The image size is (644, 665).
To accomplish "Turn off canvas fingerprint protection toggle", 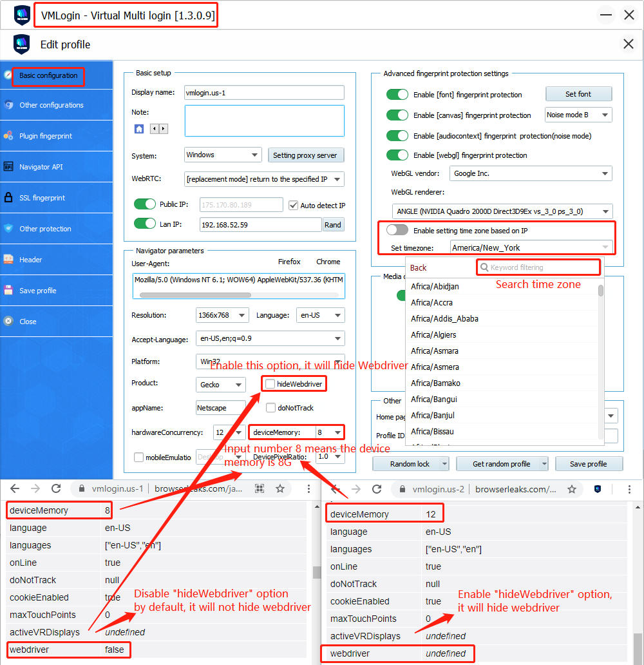I will (397, 115).
